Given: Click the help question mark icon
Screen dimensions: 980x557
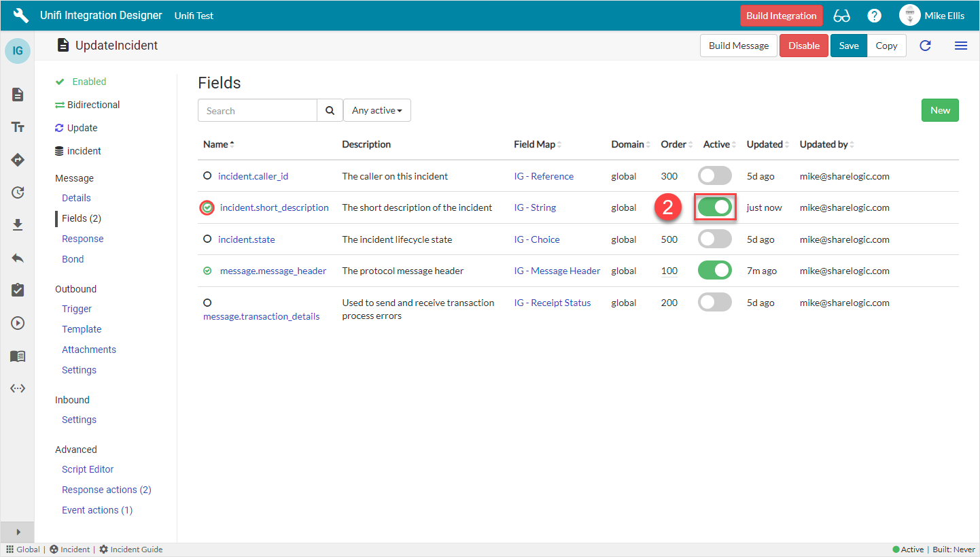Looking at the screenshot, I should pos(874,16).
